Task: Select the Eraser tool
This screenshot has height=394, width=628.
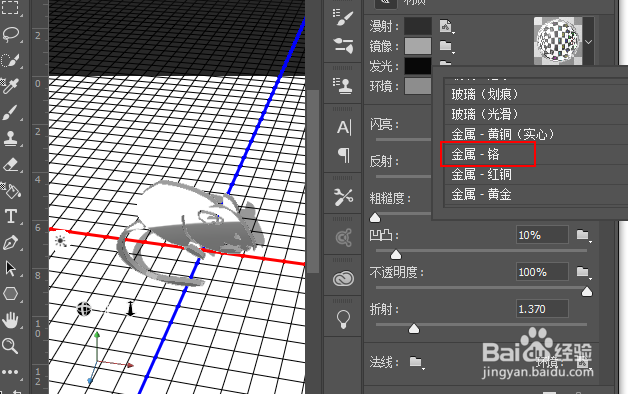Action: tap(10, 165)
